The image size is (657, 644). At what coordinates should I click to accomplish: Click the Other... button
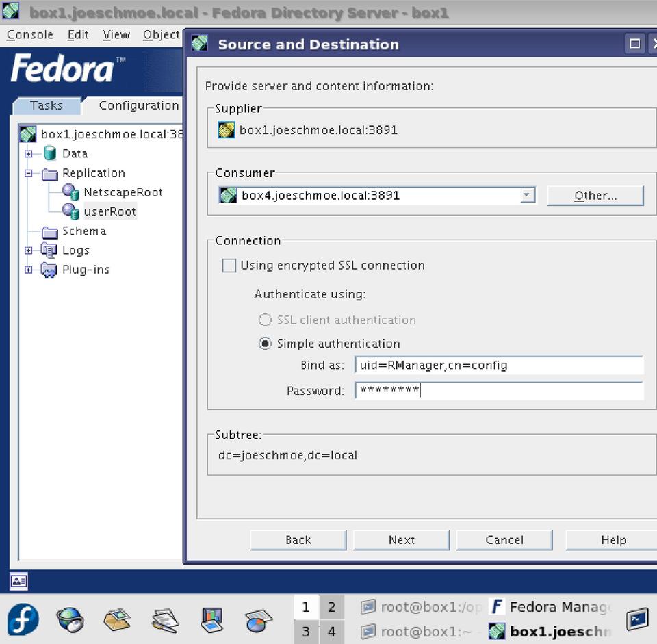point(595,196)
